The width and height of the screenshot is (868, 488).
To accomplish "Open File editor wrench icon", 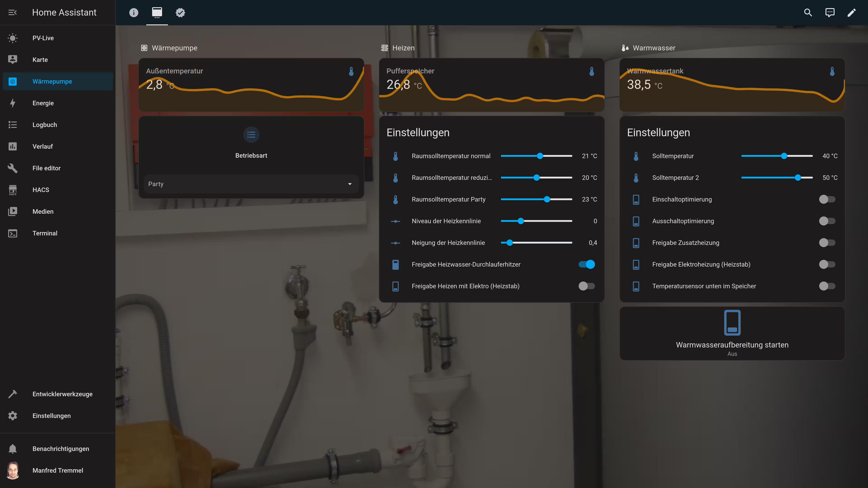I will pos(12,168).
